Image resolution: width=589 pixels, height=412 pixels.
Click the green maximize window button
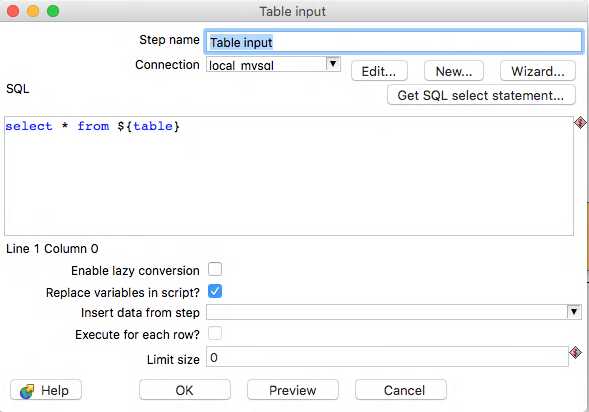pyautogui.click(x=53, y=11)
